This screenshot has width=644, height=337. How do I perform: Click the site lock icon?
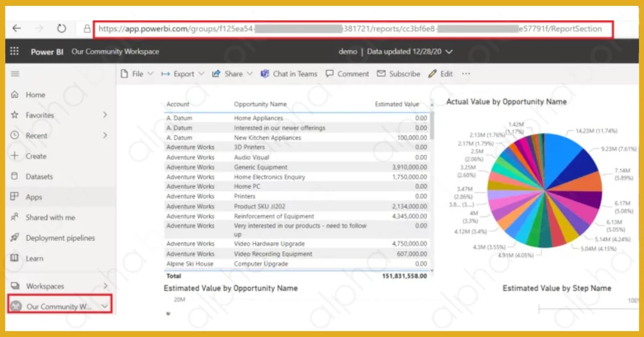click(x=87, y=29)
